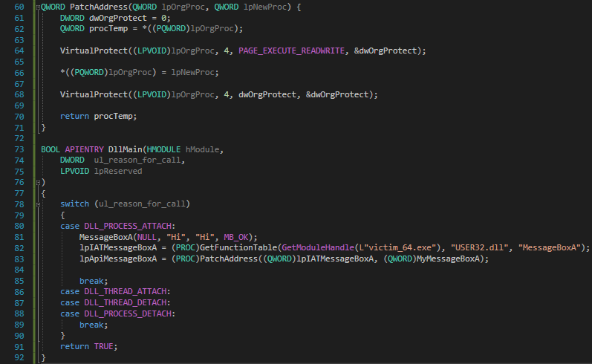
Task: Place cursor on dwOrgProtect declaration on line 61
Action: coord(118,18)
